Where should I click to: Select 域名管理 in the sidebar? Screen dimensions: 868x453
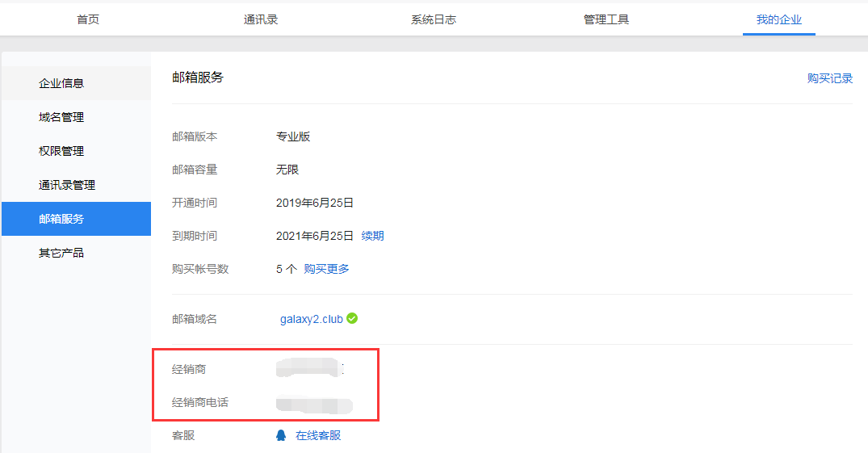pos(61,117)
